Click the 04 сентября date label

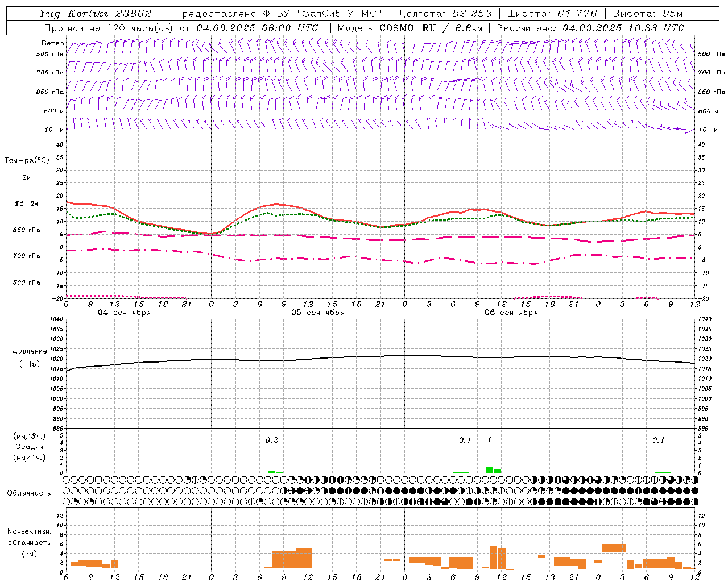coord(125,313)
